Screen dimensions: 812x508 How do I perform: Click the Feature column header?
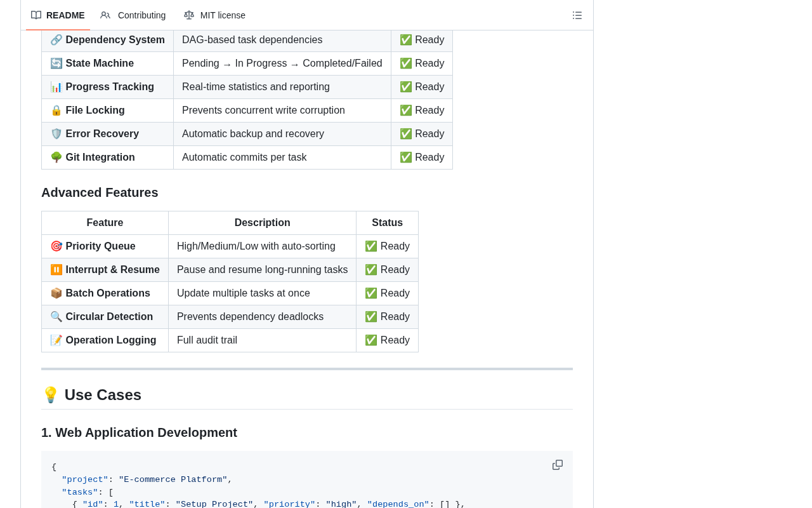105,223
